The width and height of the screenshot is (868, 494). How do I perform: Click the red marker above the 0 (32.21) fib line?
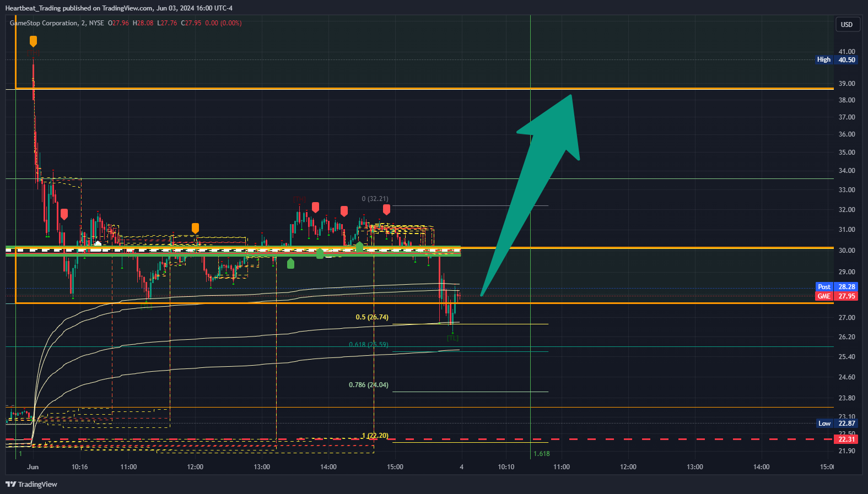(x=386, y=209)
